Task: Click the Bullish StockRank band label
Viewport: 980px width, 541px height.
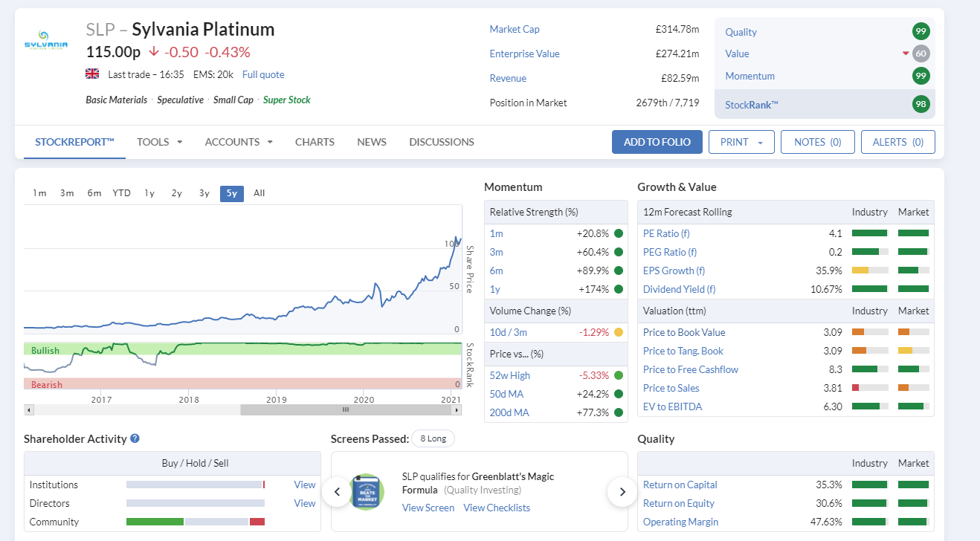Action: (45, 350)
